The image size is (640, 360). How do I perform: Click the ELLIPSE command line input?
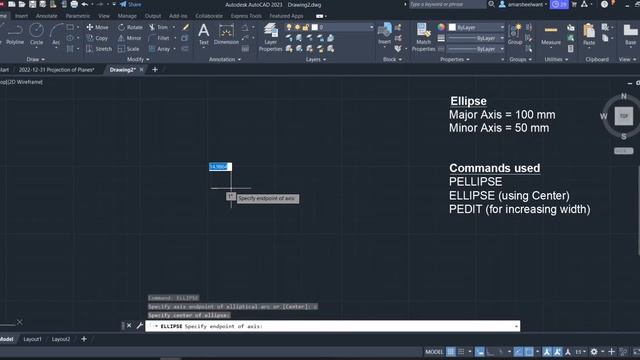(333, 326)
